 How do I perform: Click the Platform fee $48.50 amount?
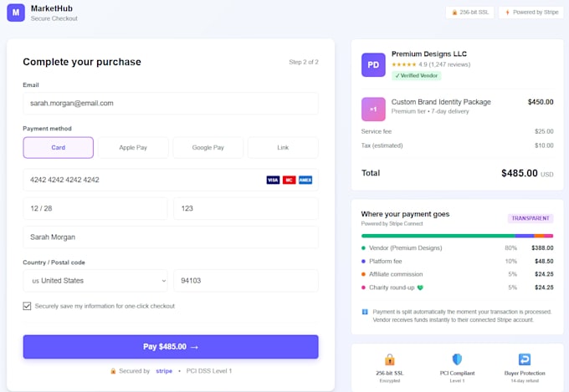[544, 261]
